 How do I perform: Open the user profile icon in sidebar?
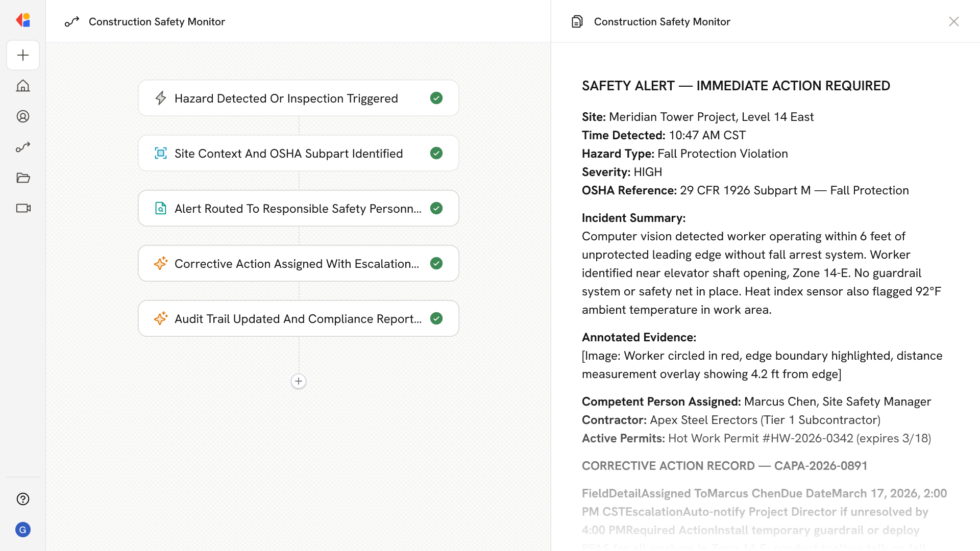pos(23,116)
